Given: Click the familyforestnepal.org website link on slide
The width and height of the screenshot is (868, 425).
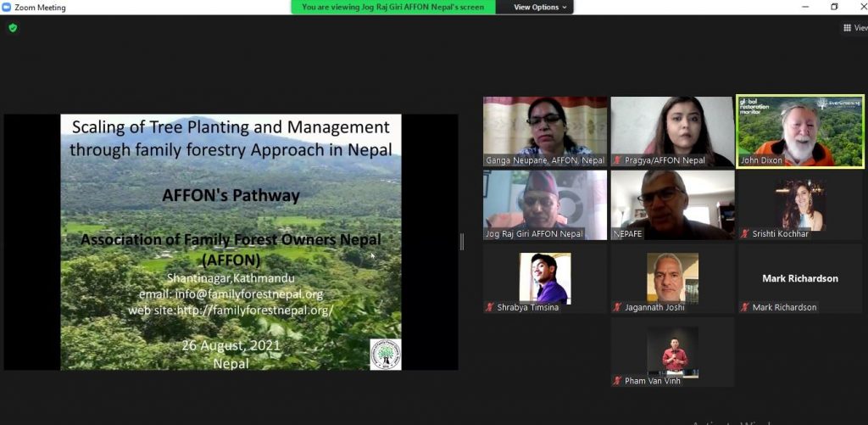Looking at the screenshot, I should 231,310.
